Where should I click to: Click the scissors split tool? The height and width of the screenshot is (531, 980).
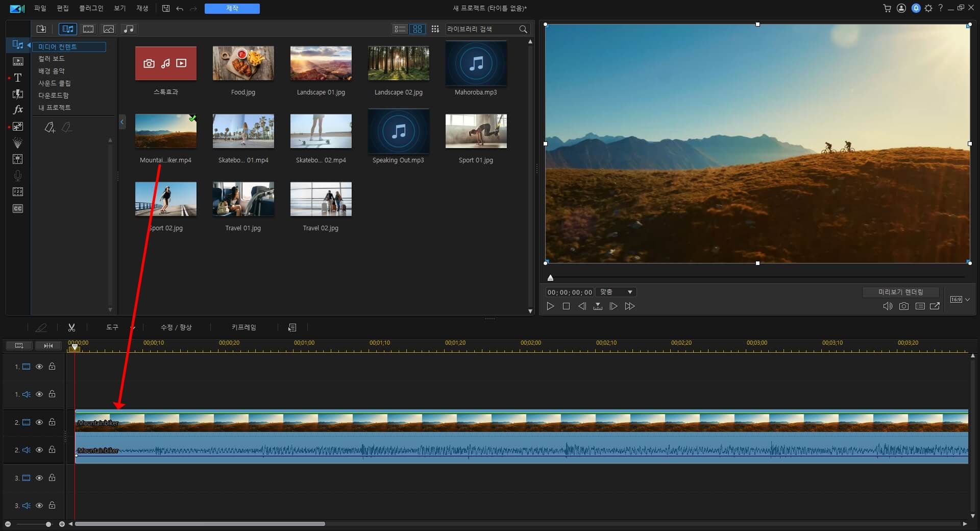(71, 327)
